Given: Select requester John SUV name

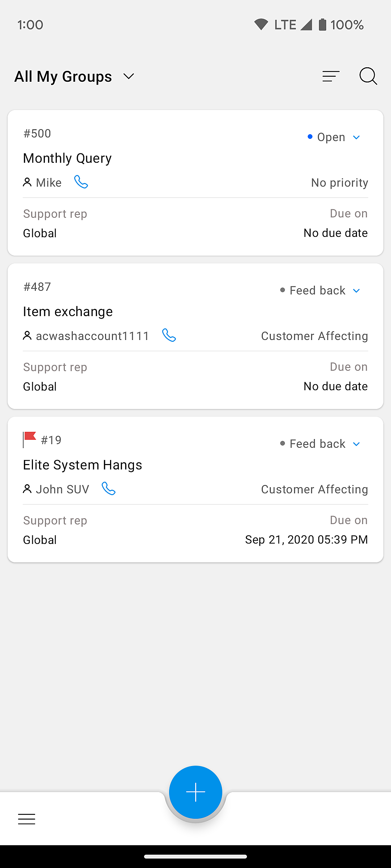Looking at the screenshot, I should [x=62, y=489].
